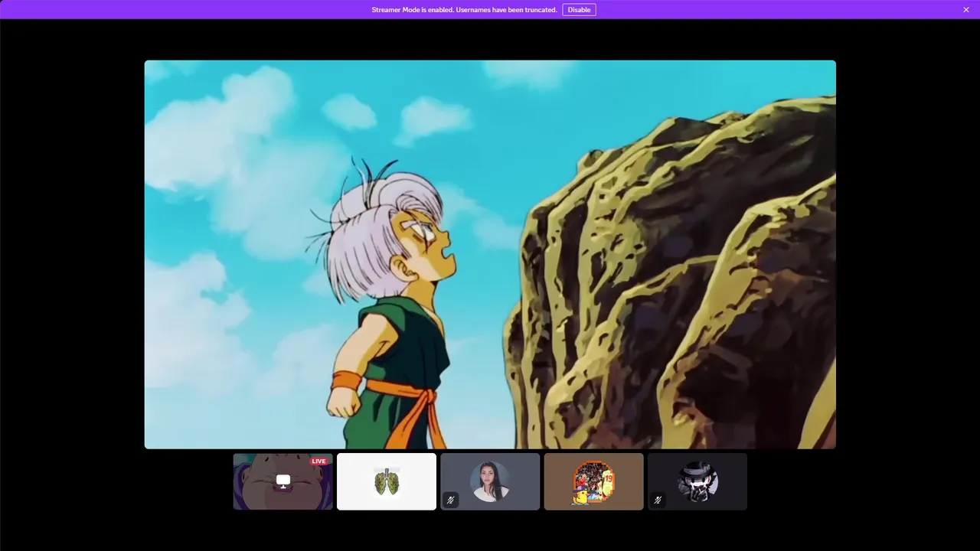The width and height of the screenshot is (980, 551).
Task: Disable Streamer Mode from the purple banner
Action: pyautogui.click(x=579, y=10)
